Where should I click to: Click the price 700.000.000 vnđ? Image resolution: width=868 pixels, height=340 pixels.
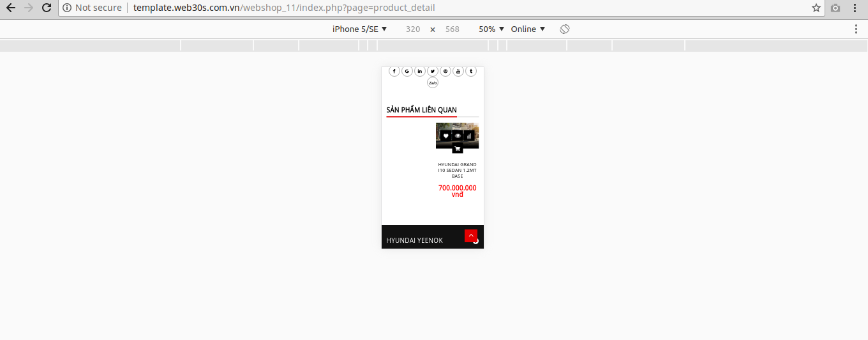pos(457,190)
